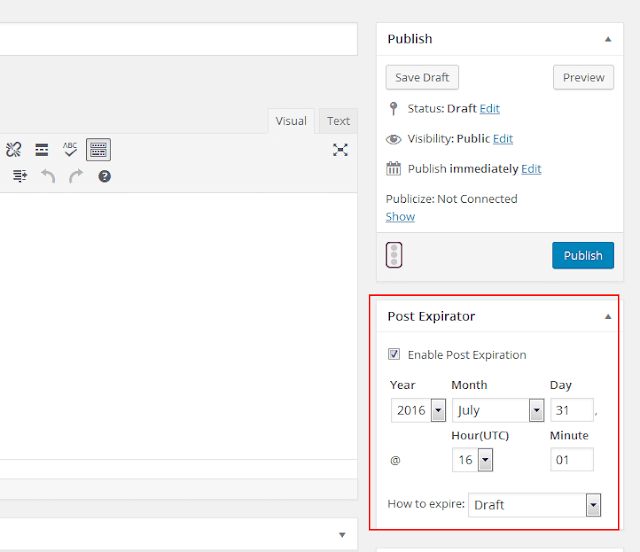Click the Minute field showing 01
Screen dimensions: 640x552
coord(572,460)
